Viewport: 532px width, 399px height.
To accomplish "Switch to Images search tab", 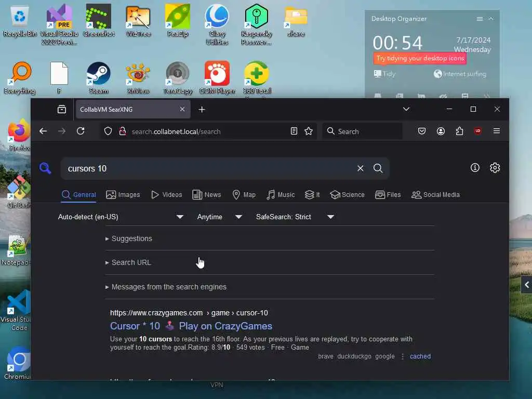I will point(123,195).
